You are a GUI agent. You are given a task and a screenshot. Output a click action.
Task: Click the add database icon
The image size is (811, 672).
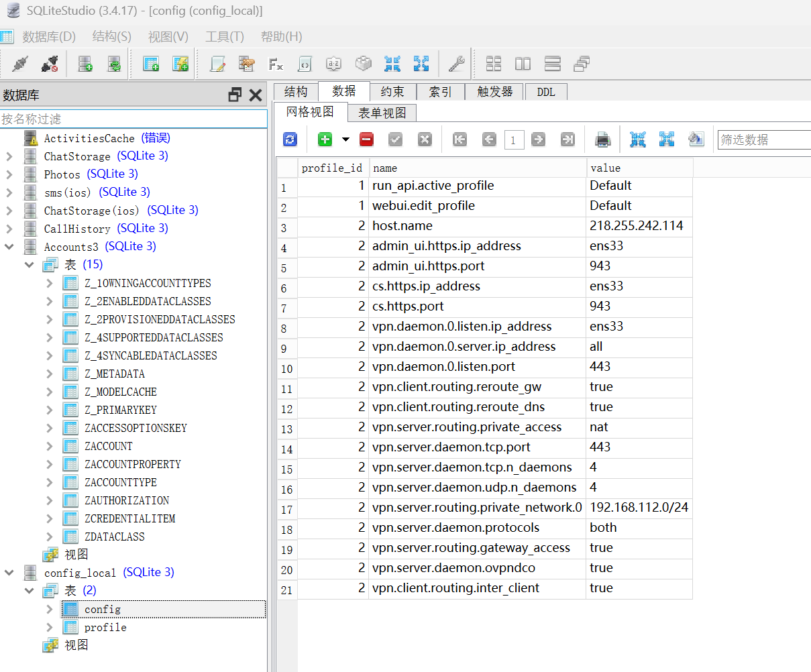pos(85,64)
